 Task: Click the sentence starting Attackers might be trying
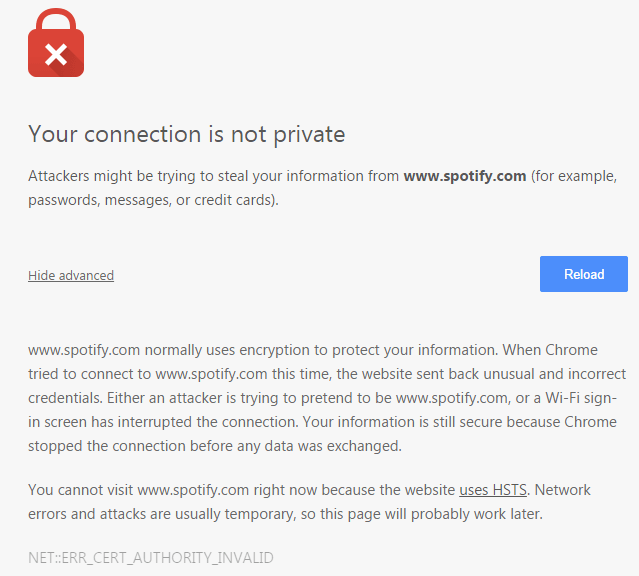[322, 188]
